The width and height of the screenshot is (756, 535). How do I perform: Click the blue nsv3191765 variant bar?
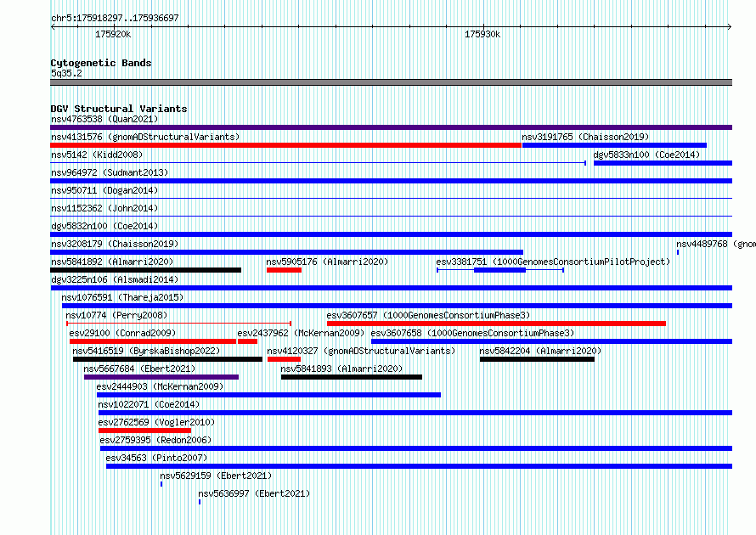614,145
